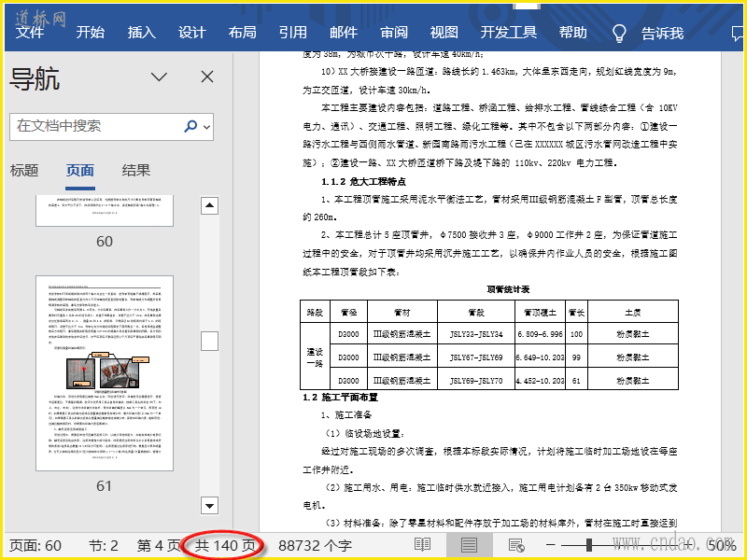The height and width of the screenshot is (560, 747).
Task: Click heading 1.2 施工平面布置
Action: pos(340,398)
